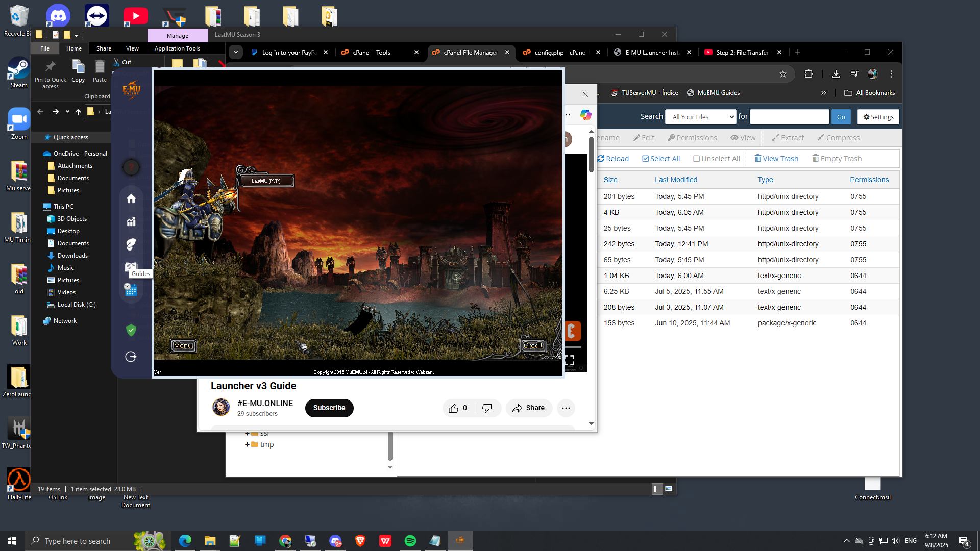Check the Select All checkbox
The width and height of the screenshot is (980, 551).
(645, 159)
